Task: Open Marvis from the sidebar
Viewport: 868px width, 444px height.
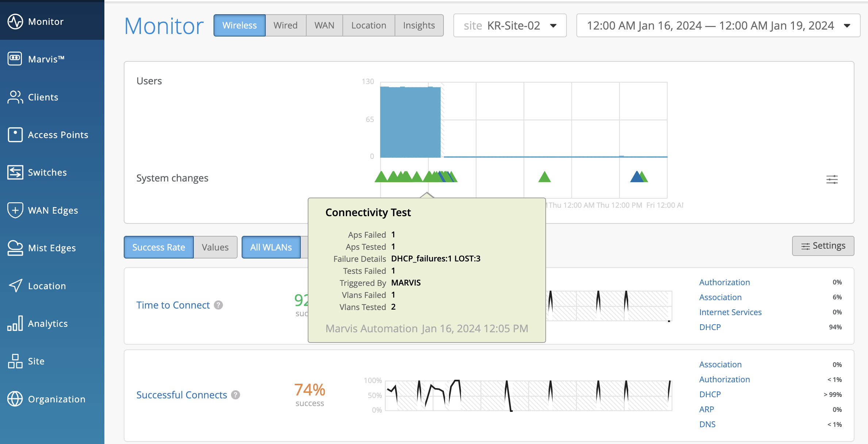Action: [x=46, y=59]
